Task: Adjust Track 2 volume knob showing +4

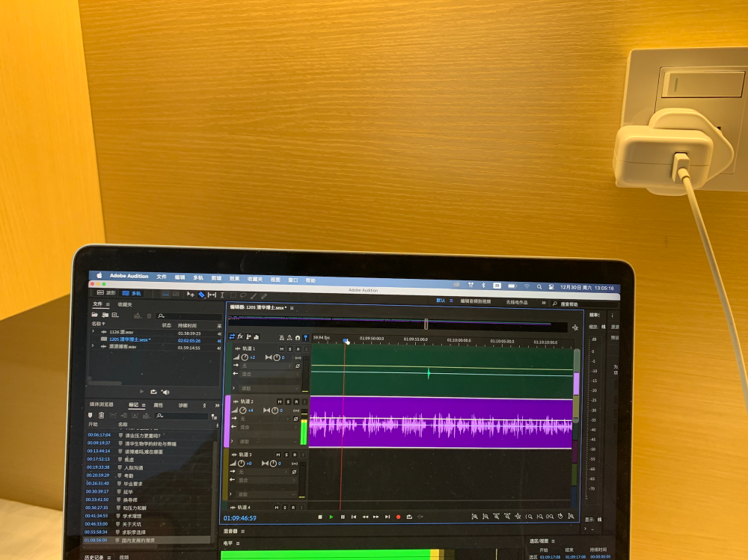Action: [x=243, y=410]
